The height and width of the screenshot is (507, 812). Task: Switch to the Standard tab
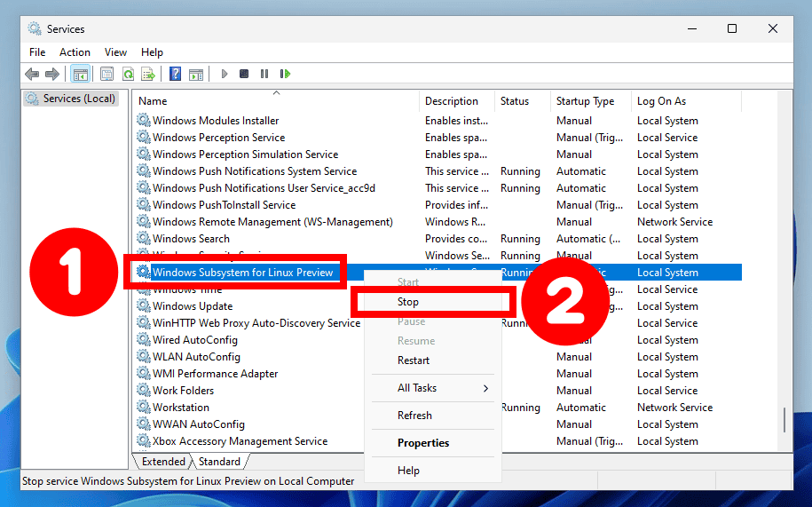(219, 462)
